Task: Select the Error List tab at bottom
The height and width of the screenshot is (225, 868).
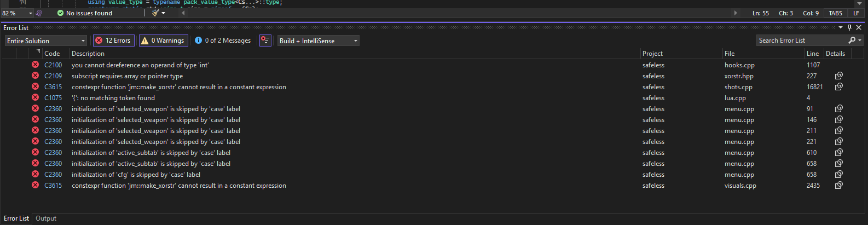Action: 16,218
